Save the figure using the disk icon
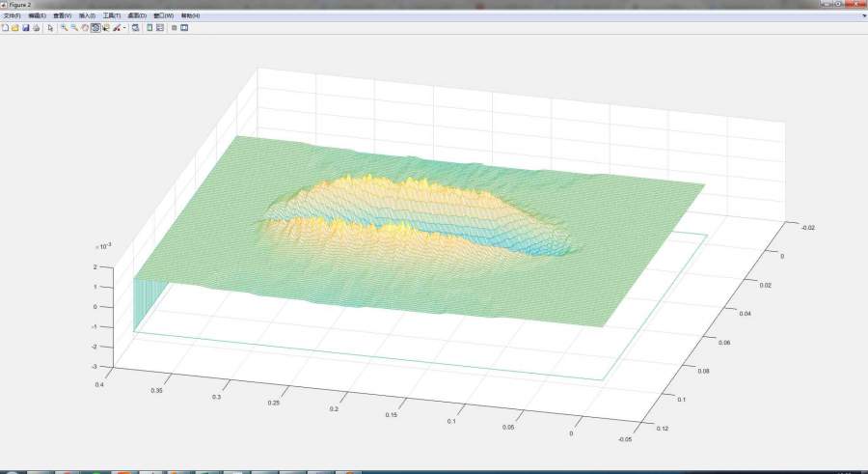868x474 pixels. [26, 28]
